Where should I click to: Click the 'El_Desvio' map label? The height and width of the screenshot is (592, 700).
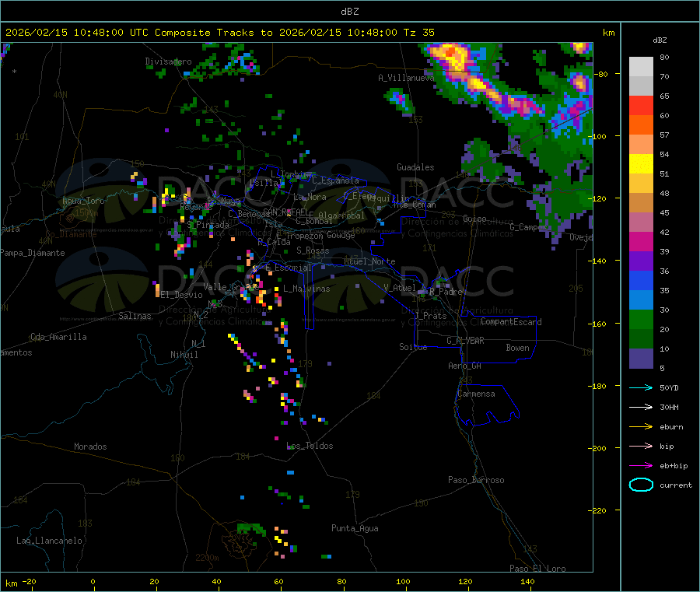pyautogui.click(x=181, y=295)
